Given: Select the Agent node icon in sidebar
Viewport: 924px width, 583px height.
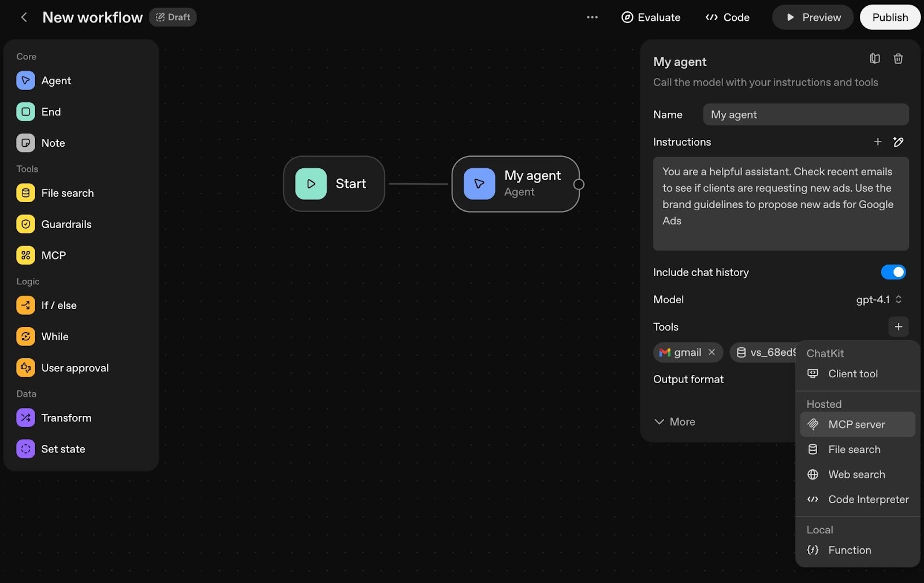Looking at the screenshot, I should click(x=25, y=80).
